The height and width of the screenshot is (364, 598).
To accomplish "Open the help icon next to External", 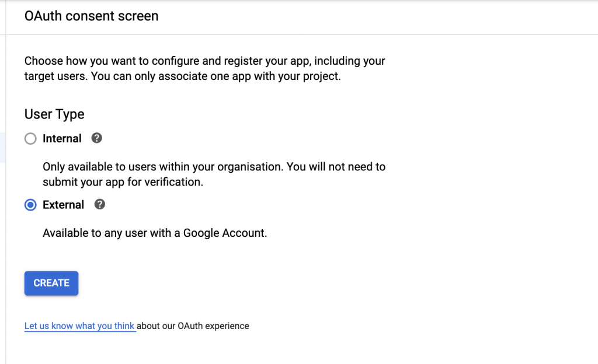I will (x=100, y=205).
